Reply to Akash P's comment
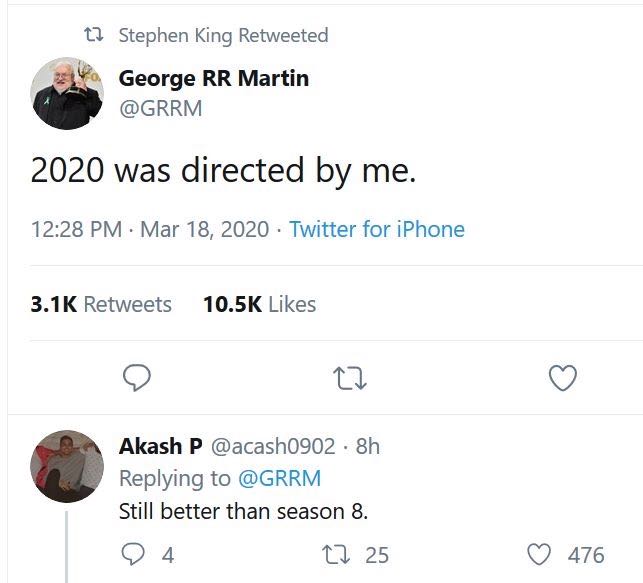643x583 pixels. pyautogui.click(x=131, y=553)
